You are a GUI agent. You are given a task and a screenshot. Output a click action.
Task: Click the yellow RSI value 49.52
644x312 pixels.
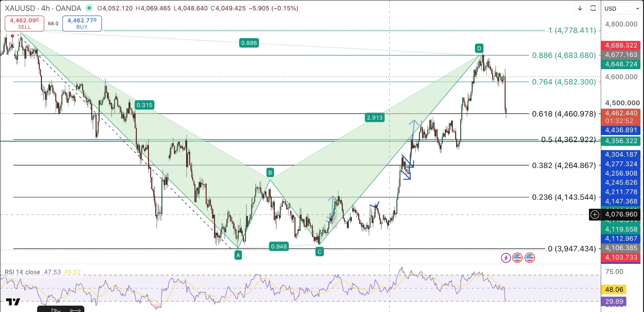(x=72, y=272)
